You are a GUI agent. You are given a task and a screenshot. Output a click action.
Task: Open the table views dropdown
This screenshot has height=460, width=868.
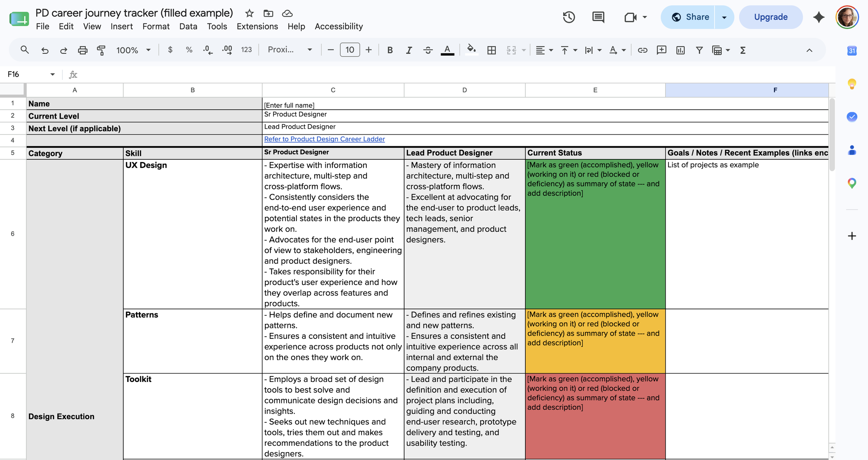721,50
